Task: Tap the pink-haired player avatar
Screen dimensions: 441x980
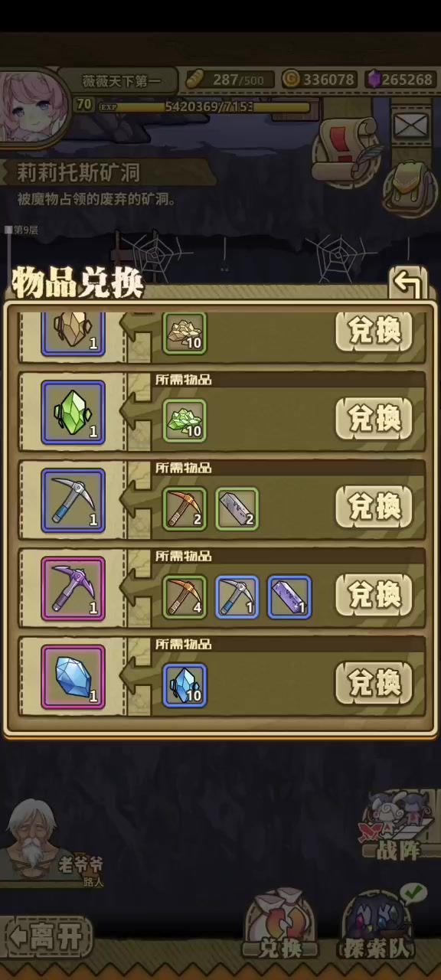Action: 33,106
